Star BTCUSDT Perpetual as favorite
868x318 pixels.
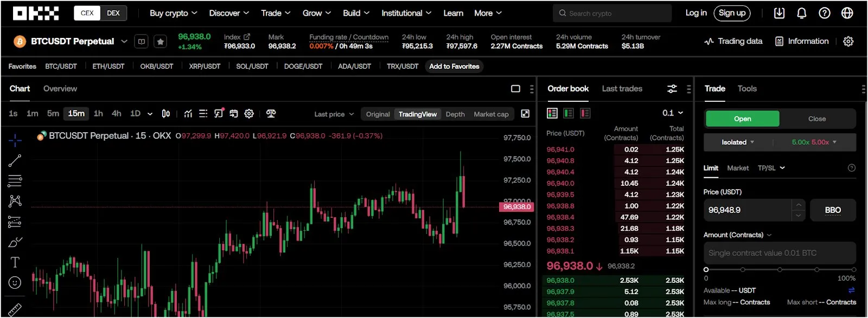pos(160,42)
